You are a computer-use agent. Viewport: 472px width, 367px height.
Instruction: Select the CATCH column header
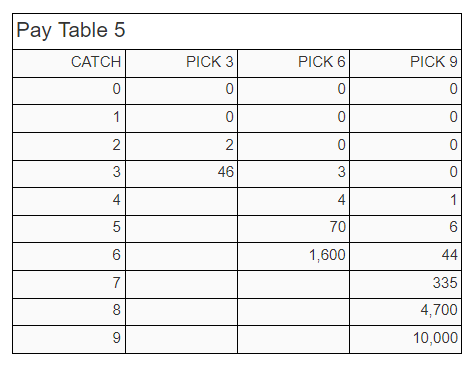[96, 62]
